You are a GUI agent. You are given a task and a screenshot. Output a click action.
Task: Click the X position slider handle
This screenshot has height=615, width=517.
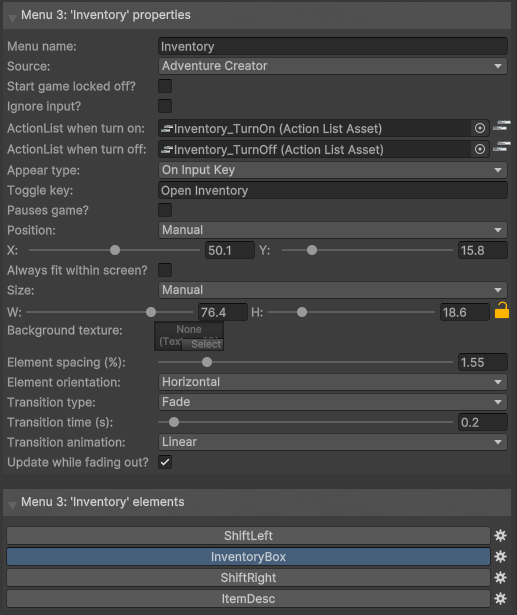pos(115,250)
